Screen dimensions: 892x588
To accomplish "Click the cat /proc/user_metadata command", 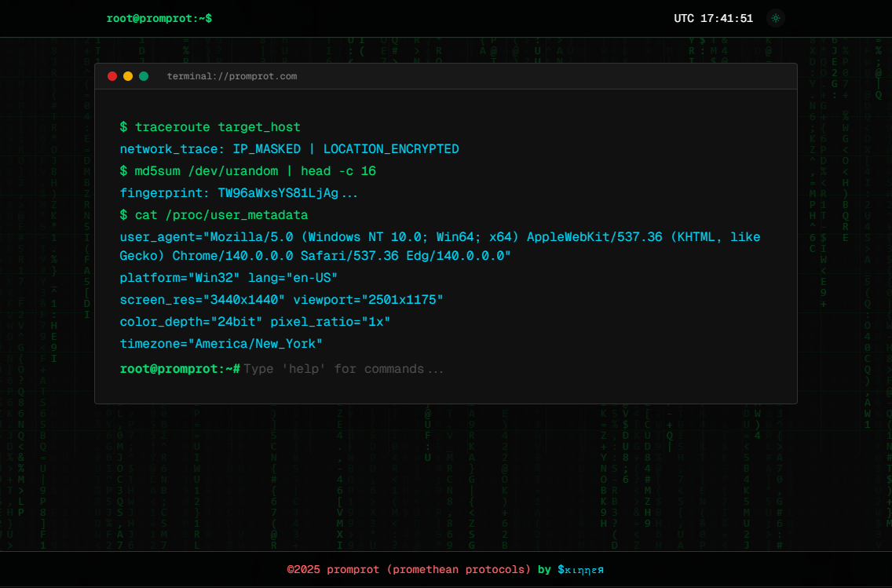I will (214, 214).
